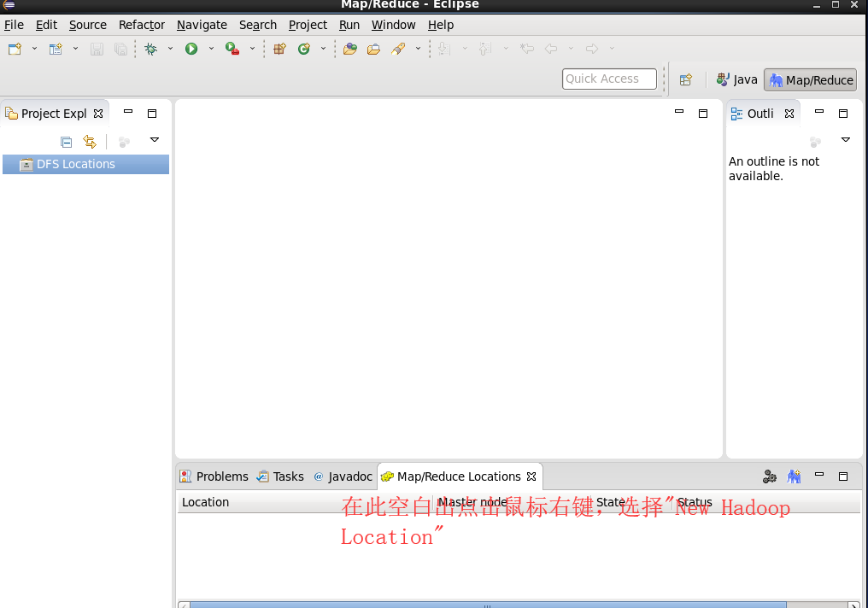Open the File menu
This screenshot has width=868, height=608.
pyautogui.click(x=14, y=25)
